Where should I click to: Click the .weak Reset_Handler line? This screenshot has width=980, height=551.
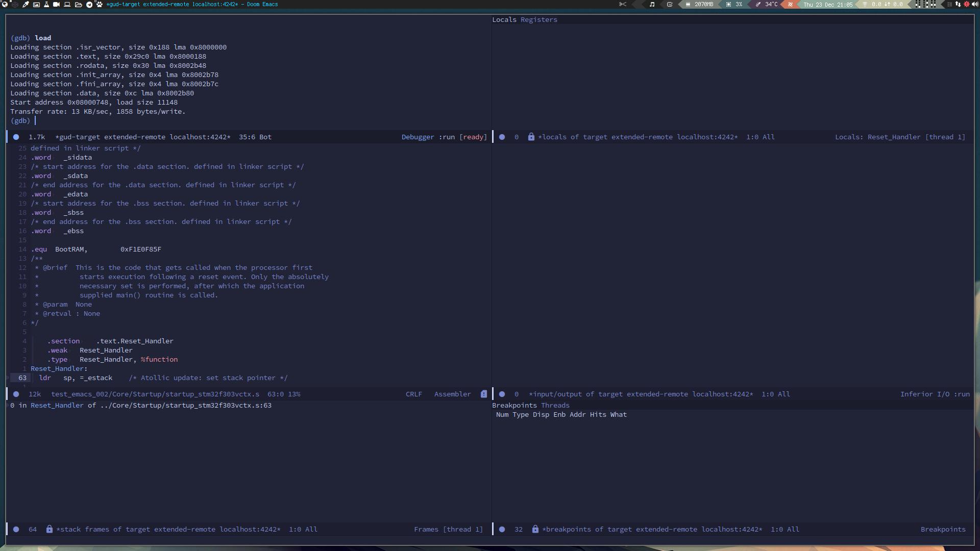90,350
